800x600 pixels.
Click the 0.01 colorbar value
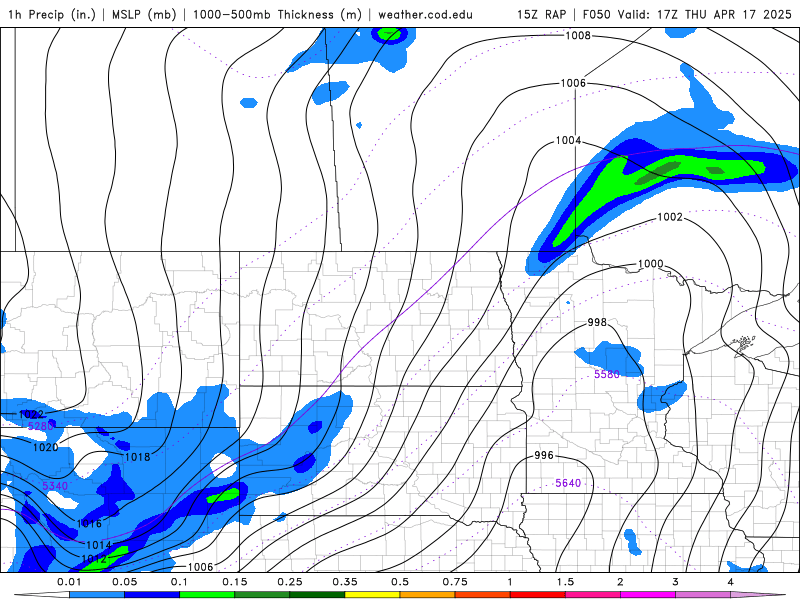point(69,582)
